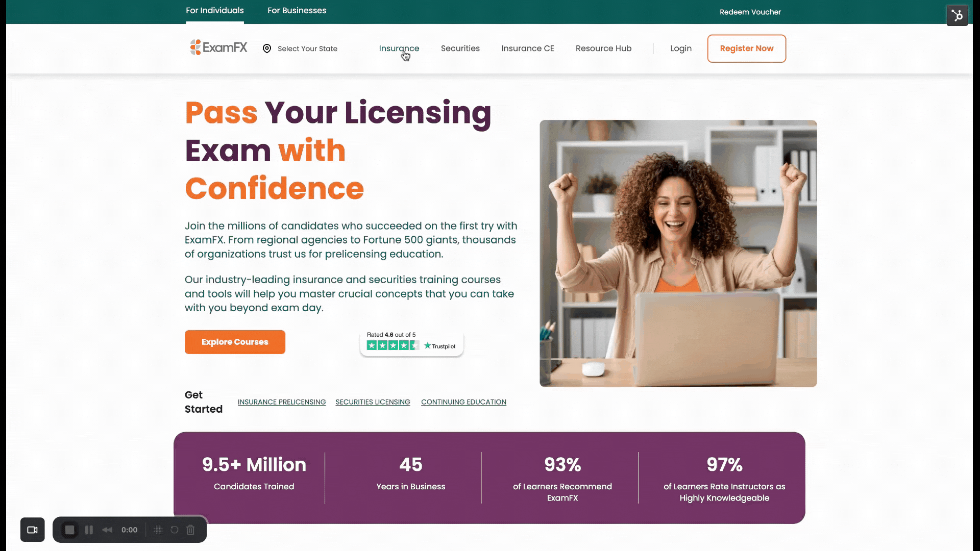Image resolution: width=980 pixels, height=551 pixels.
Task: Click the location pin icon
Action: click(266, 48)
